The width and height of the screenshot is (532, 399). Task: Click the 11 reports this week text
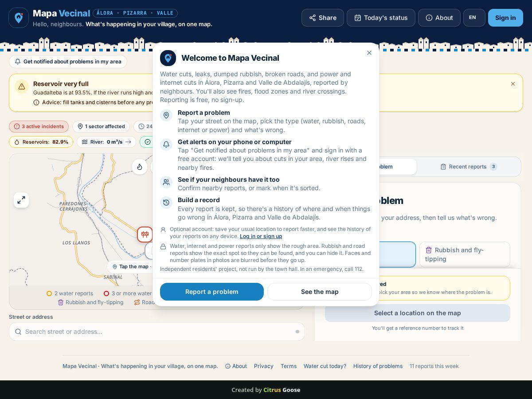tap(434, 366)
